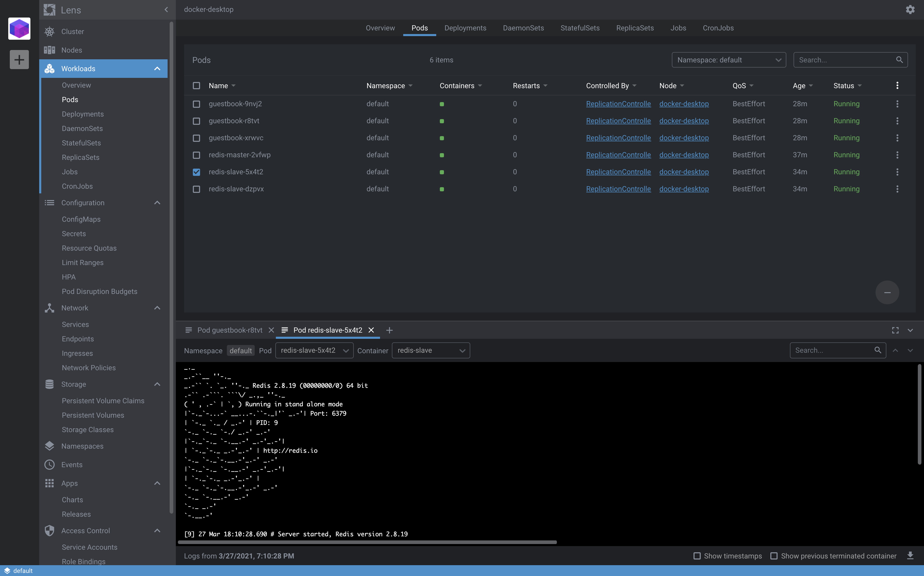Click the Pods search magnifier icon
The width and height of the screenshot is (924, 576).
pos(899,60)
